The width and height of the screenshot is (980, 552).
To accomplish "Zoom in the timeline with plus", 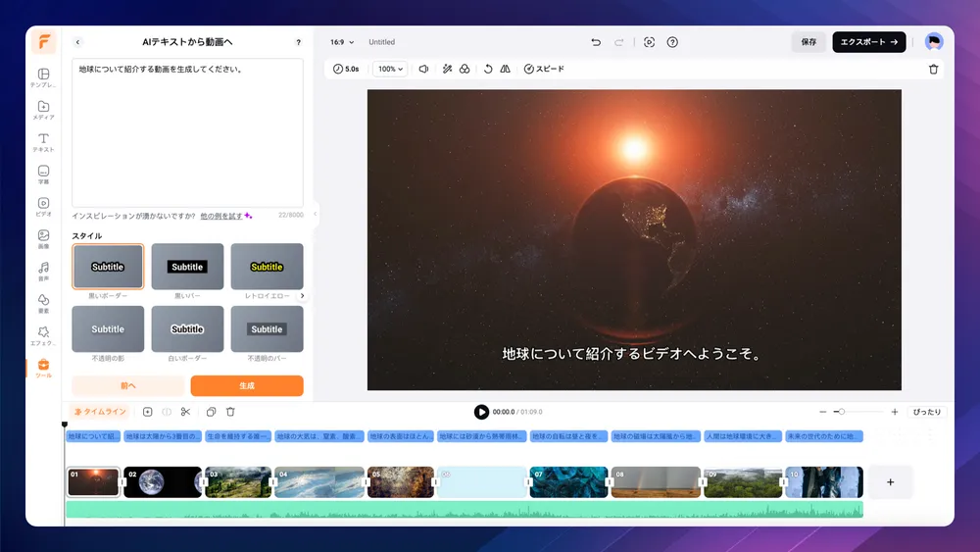I will click(895, 412).
